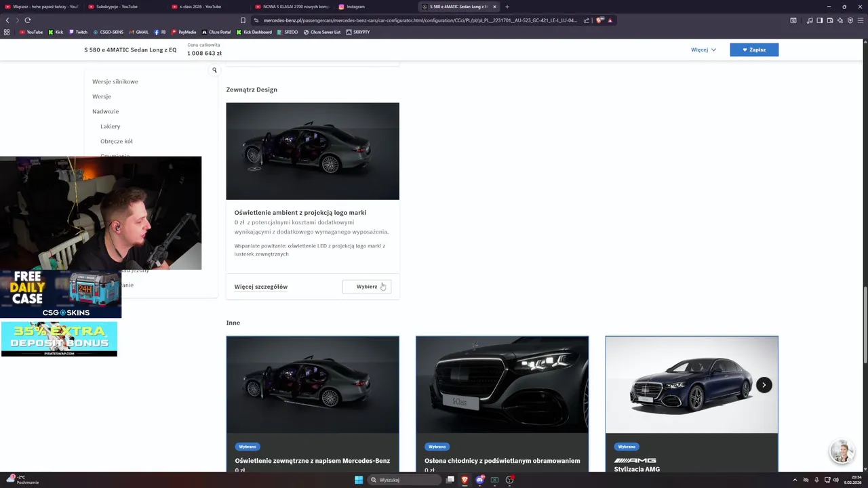
Task: Click ambient lighting car thumbnail under Zewnątrz Design
Action: coord(313,151)
